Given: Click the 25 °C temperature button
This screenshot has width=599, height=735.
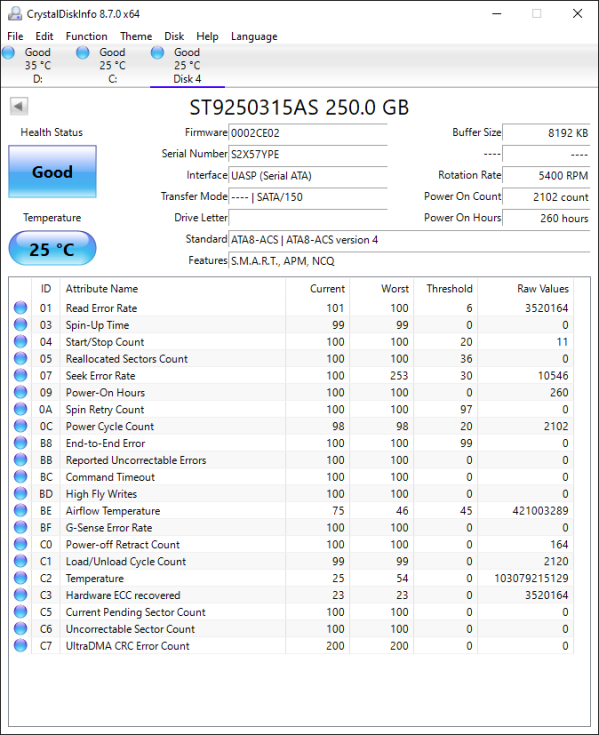Looking at the screenshot, I should [52, 248].
